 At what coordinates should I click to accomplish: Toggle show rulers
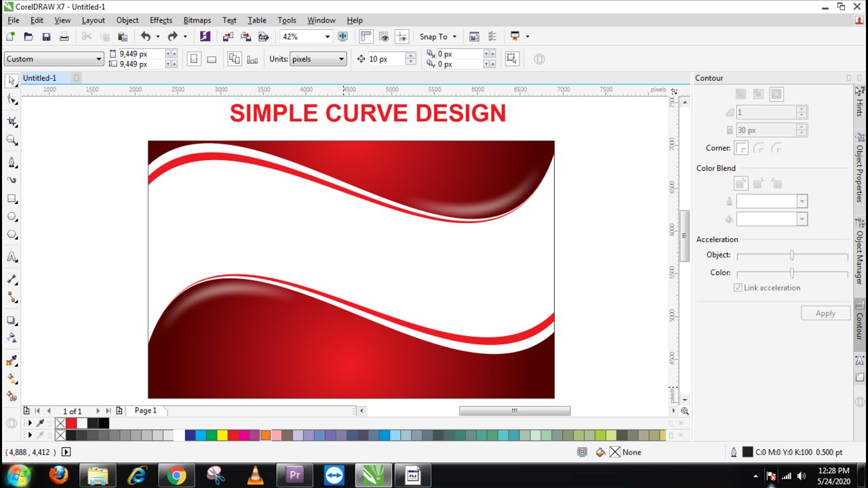point(366,37)
